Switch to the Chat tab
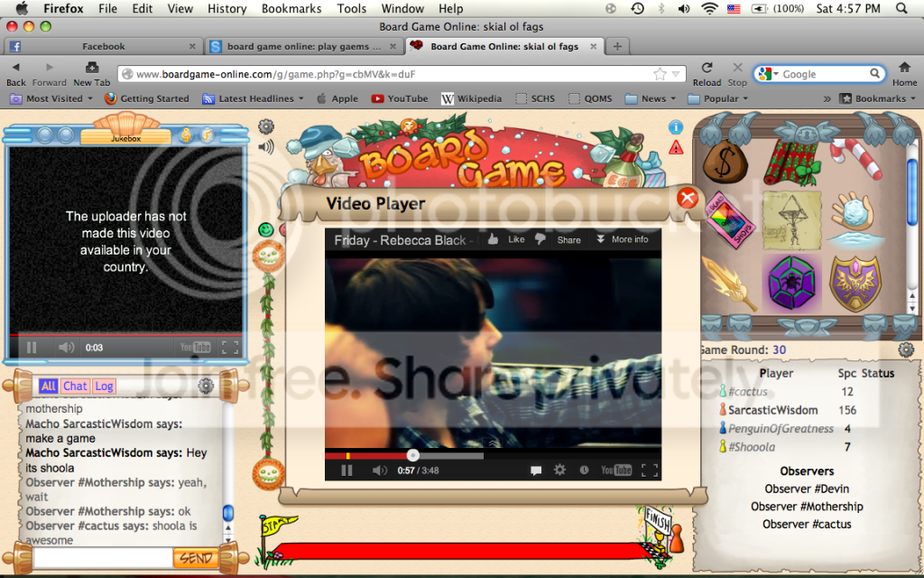Image resolution: width=924 pixels, height=578 pixels. [75, 387]
